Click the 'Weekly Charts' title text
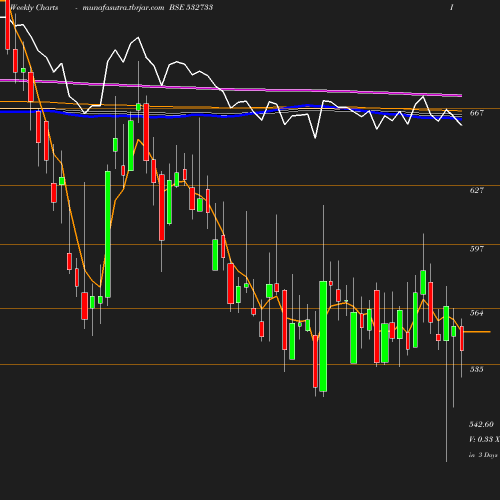 coord(34,7)
